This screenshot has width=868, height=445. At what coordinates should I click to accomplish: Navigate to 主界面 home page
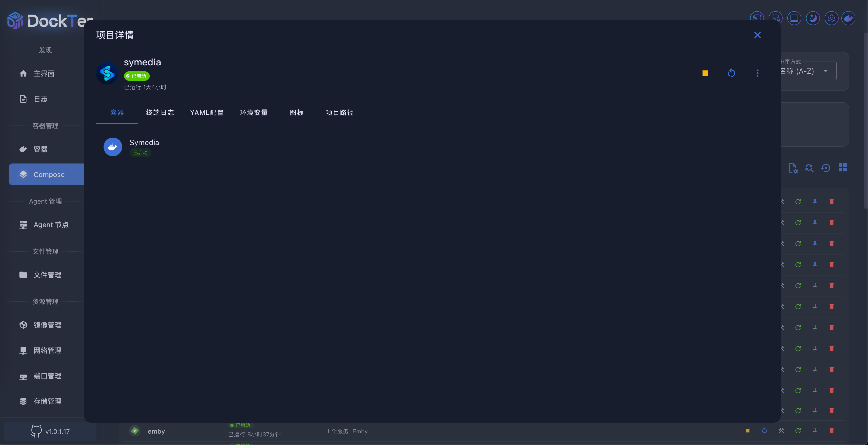pos(44,73)
